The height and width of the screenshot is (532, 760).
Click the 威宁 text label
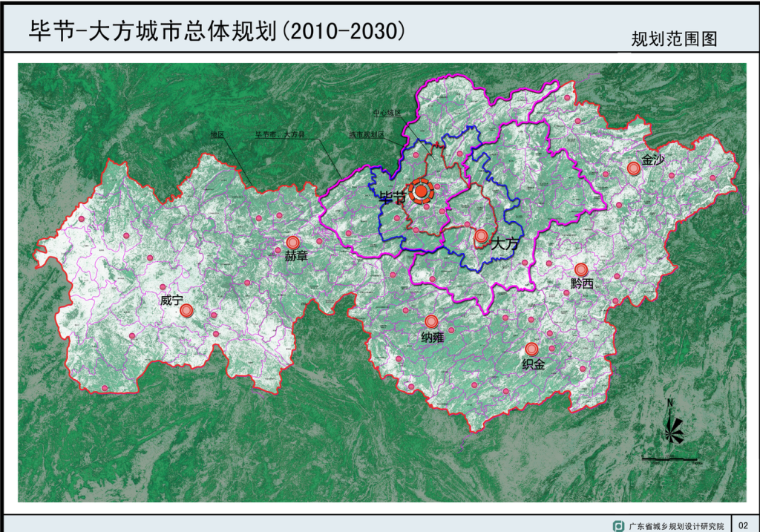[171, 301]
